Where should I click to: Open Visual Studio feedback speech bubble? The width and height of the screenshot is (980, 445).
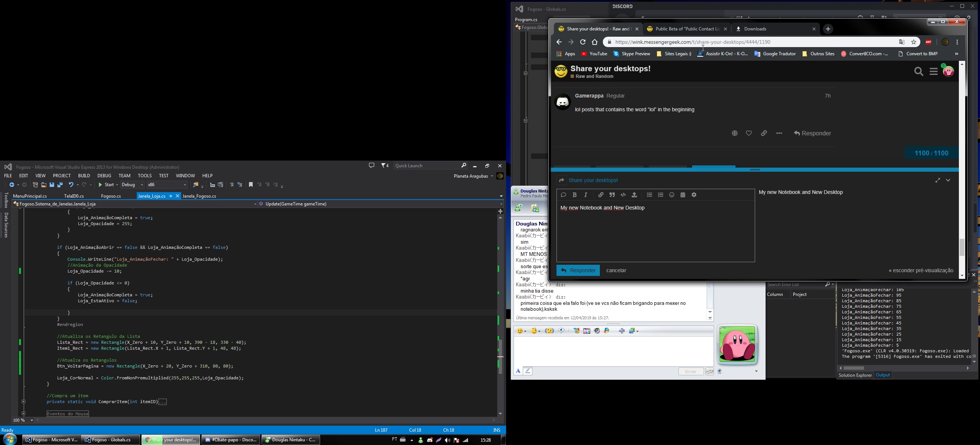point(371,165)
